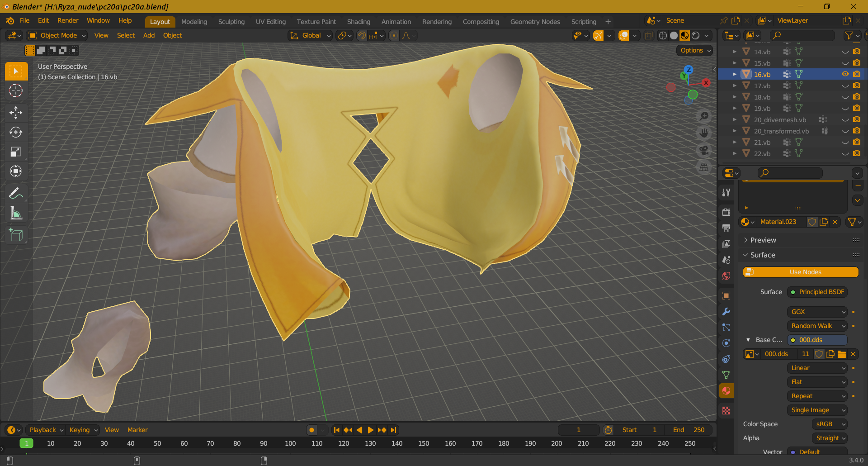Viewport: 868px width, 466px height.
Task: Switch to solid viewport shading
Action: pos(674,36)
